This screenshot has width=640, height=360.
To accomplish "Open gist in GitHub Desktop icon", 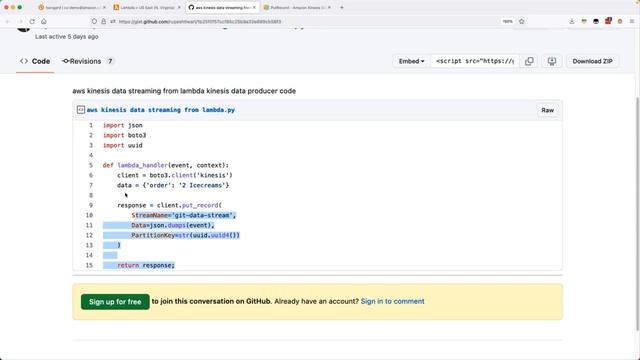I will click(552, 61).
